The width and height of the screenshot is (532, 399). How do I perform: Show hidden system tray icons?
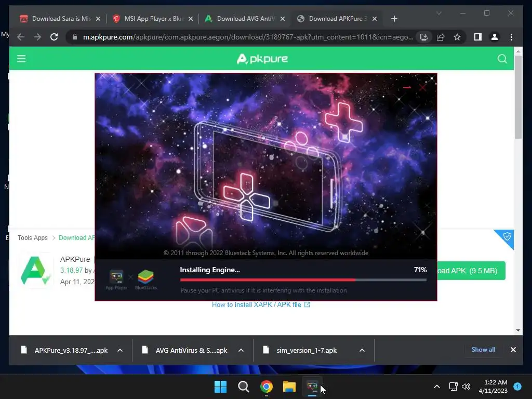437,387
